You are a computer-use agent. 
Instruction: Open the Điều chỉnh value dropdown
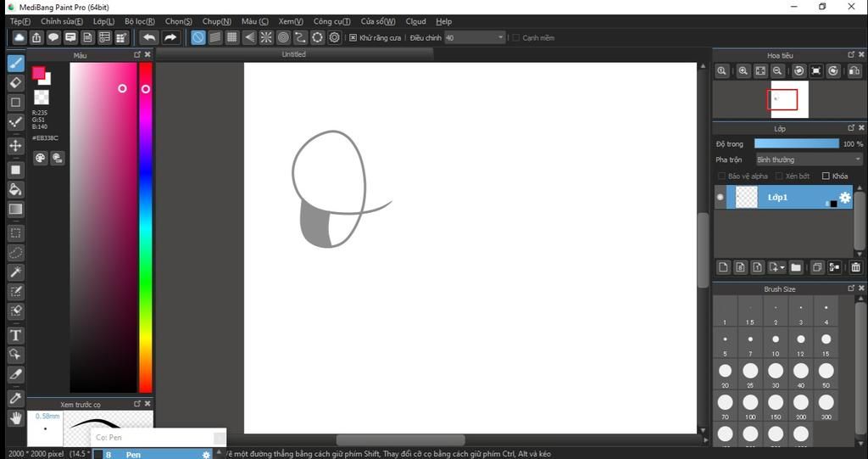point(475,37)
